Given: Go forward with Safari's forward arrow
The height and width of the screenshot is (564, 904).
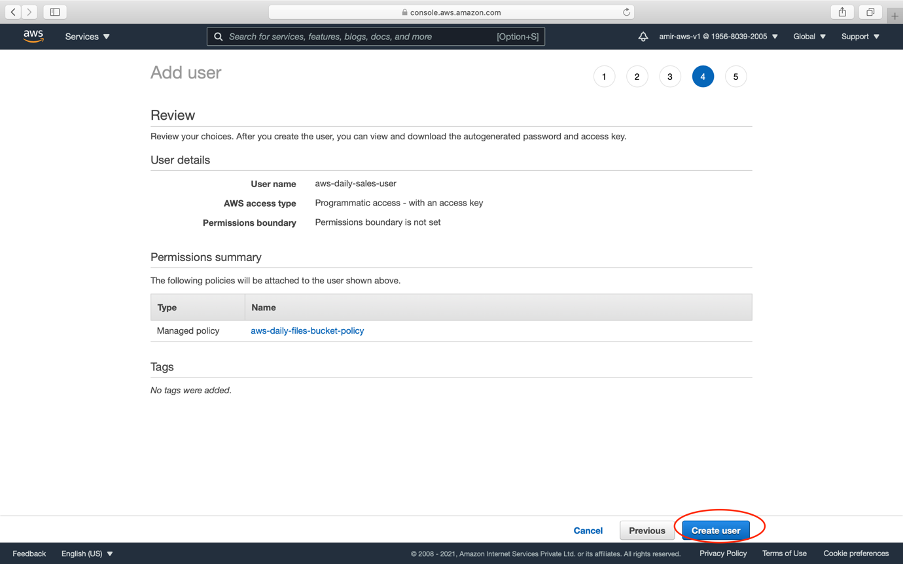Looking at the screenshot, I should coord(29,12).
